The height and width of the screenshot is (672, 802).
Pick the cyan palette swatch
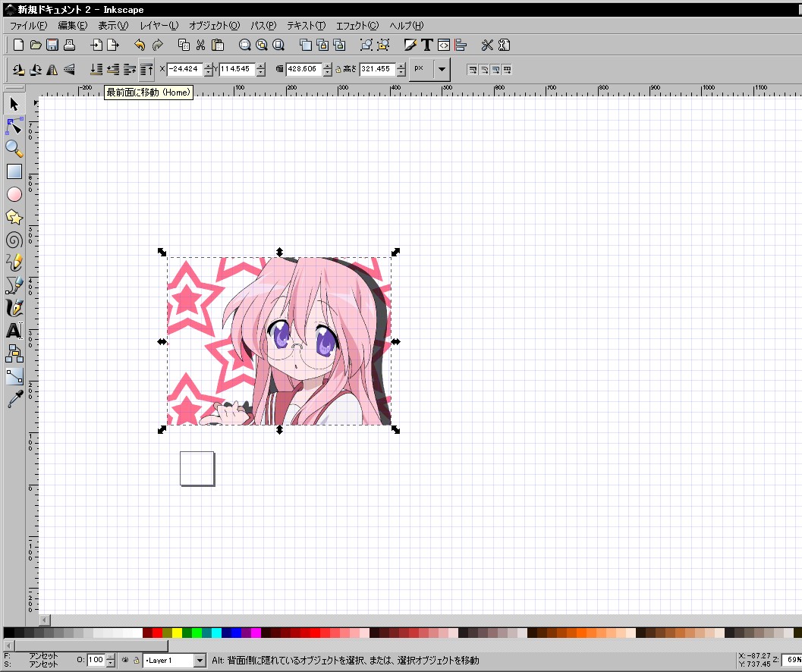coord(216,633)
